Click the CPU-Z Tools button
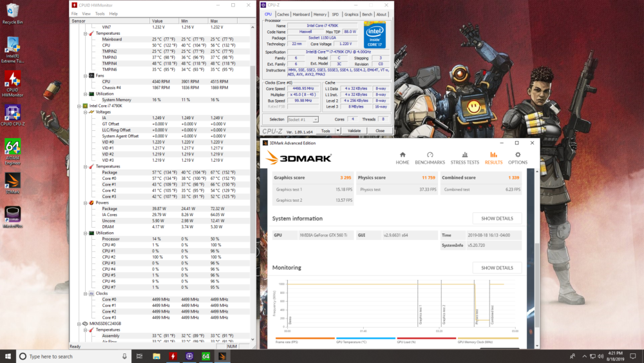644x363 pixels. point(326,131)
